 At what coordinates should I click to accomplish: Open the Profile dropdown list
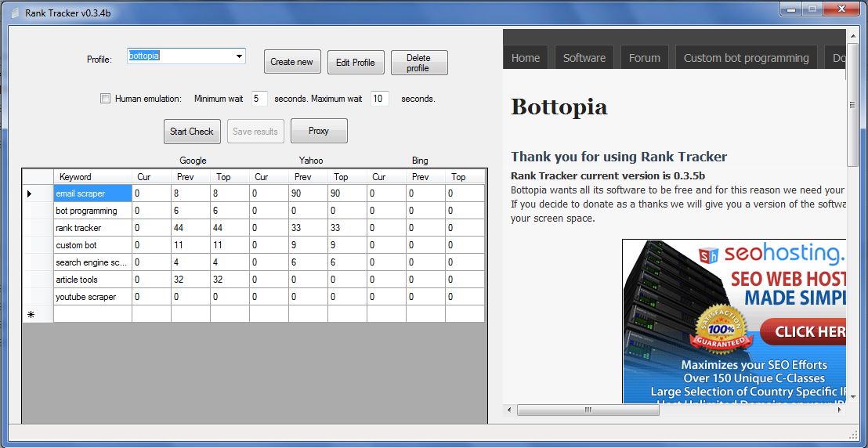pos(239,56)
